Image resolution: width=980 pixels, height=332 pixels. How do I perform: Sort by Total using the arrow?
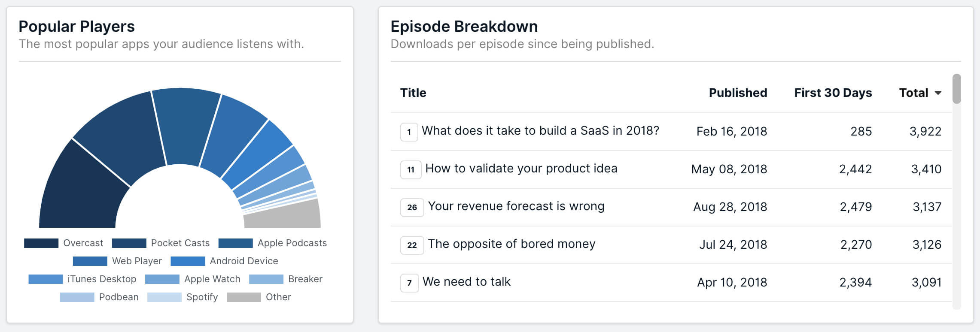tap(938, 93)
